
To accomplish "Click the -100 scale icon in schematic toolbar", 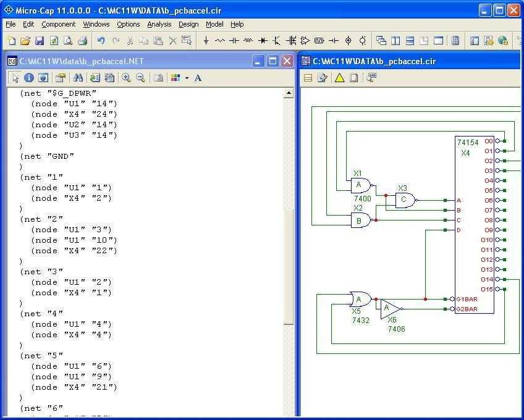I will [x=371, y=77].
